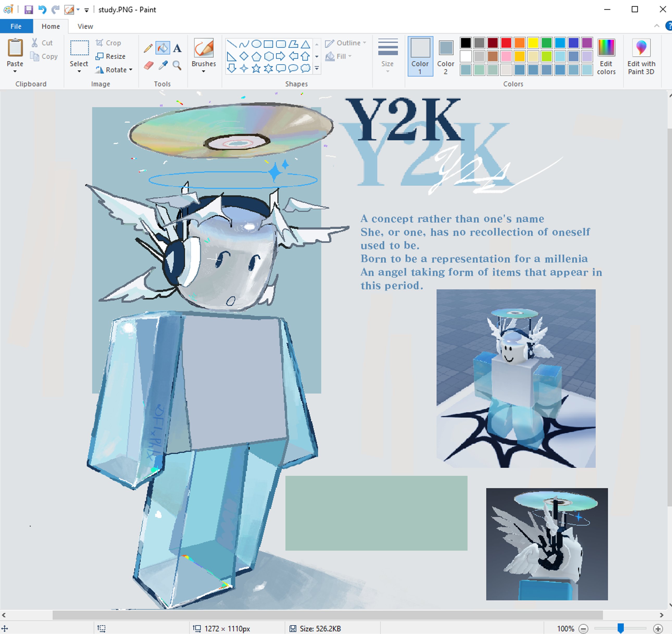Image resolution: width=672 pixels, height=634 pixels.
Task: Click the Save icon in title bar
Action: (29, 9)
